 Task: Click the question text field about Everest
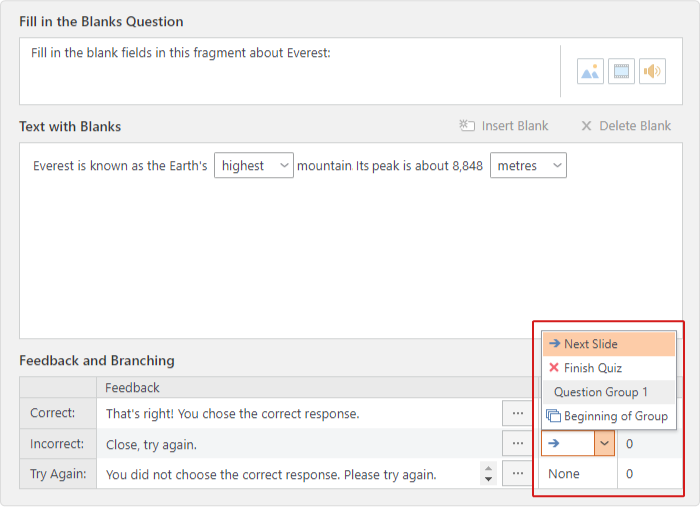pyautogui.click(x=289, y=71)
